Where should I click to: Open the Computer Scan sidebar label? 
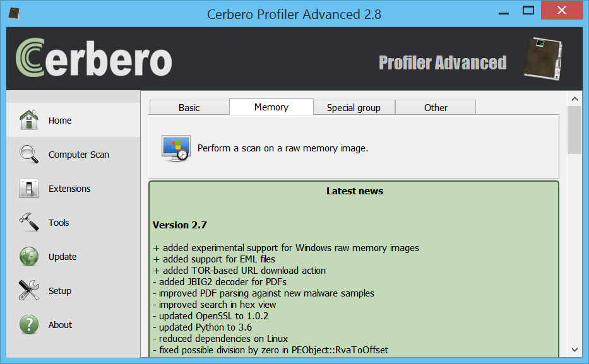pyautogui.click(x=78, y=155)
